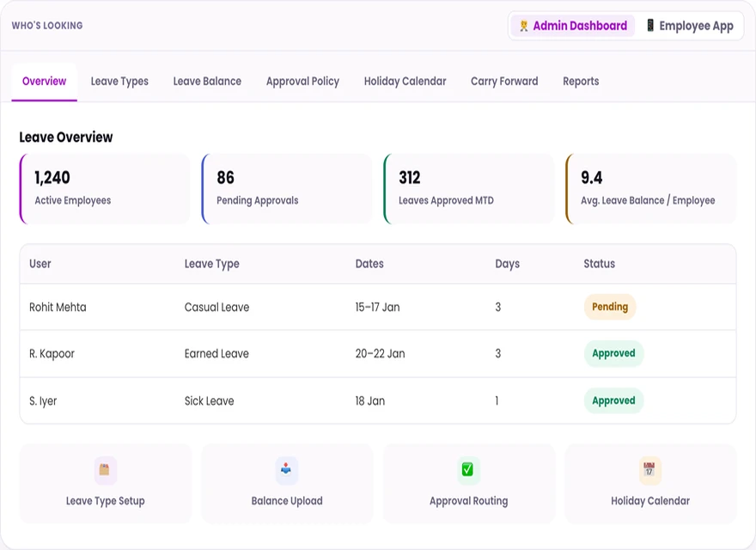
Task: Click the Days column header
Action: click(x=507, y=264)
